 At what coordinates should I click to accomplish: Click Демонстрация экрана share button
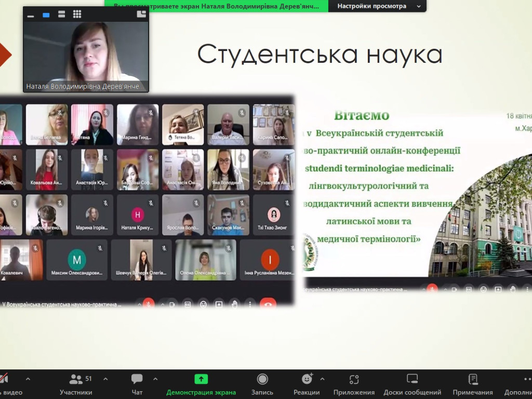click(x=201, y=384)
